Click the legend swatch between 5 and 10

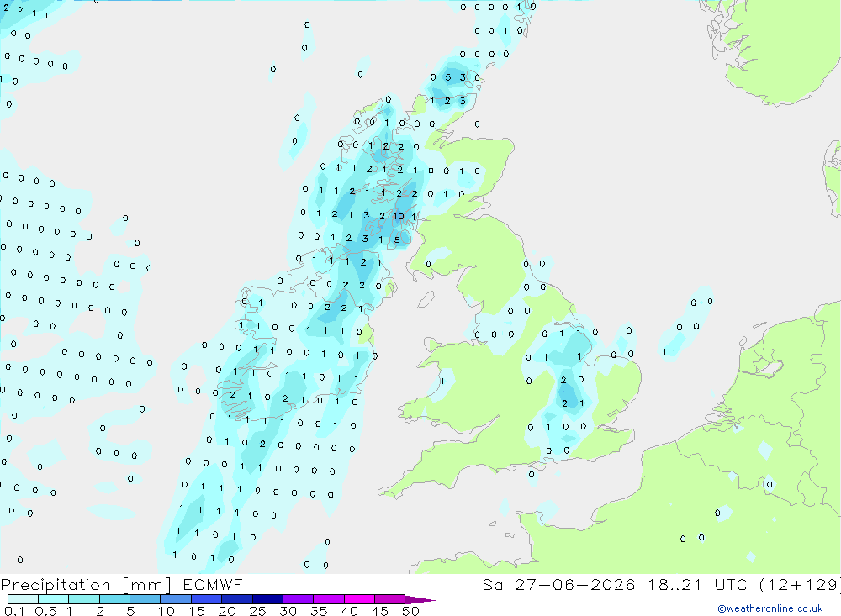click(145, 599)
